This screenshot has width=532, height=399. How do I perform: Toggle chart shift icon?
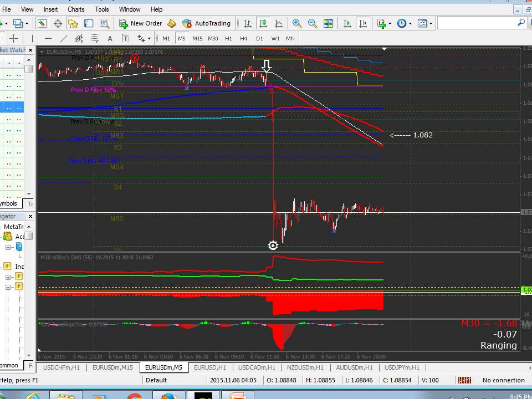click(362, 23)
